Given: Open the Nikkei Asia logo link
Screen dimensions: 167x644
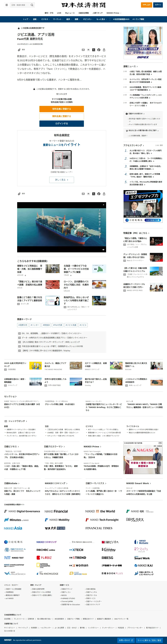Looking at the screenshot, I should click(13, 528).
